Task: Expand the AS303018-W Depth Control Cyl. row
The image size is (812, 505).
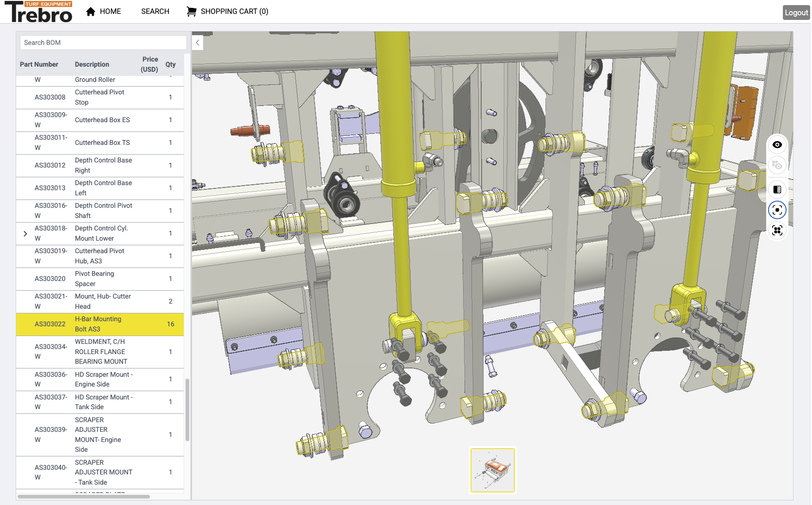Action: click(25, 234)
